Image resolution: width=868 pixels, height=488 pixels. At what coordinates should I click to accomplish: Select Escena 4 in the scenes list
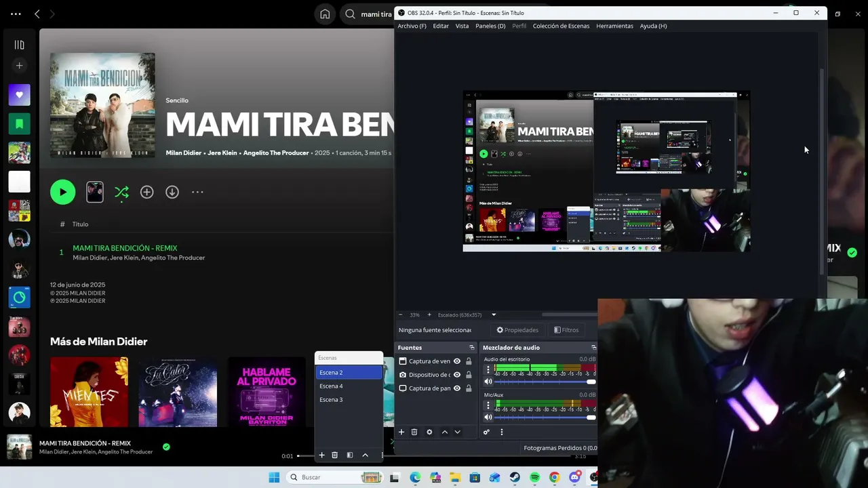pyautogui.click(x=349, y=386)
